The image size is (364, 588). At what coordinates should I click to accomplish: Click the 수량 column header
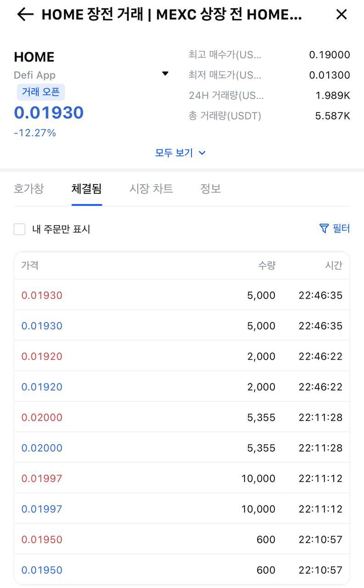tap(267, 265)
